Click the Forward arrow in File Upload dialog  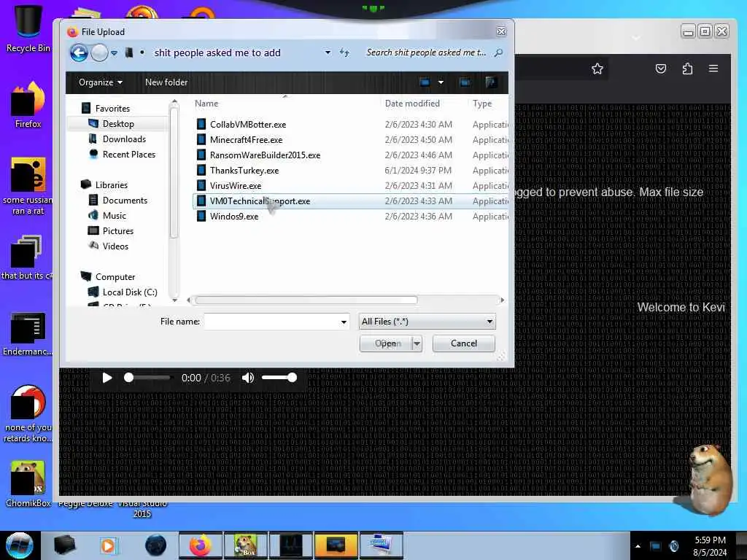tap(99, 52)
